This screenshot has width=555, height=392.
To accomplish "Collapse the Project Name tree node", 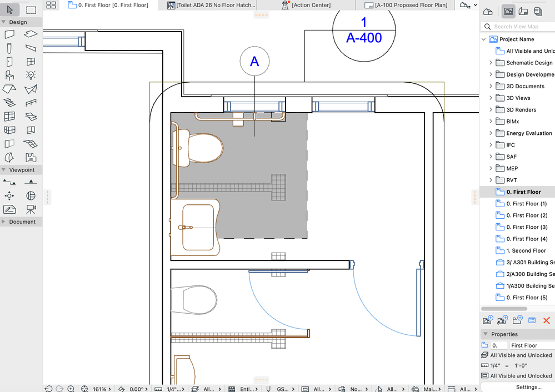I will click(484, 39).
